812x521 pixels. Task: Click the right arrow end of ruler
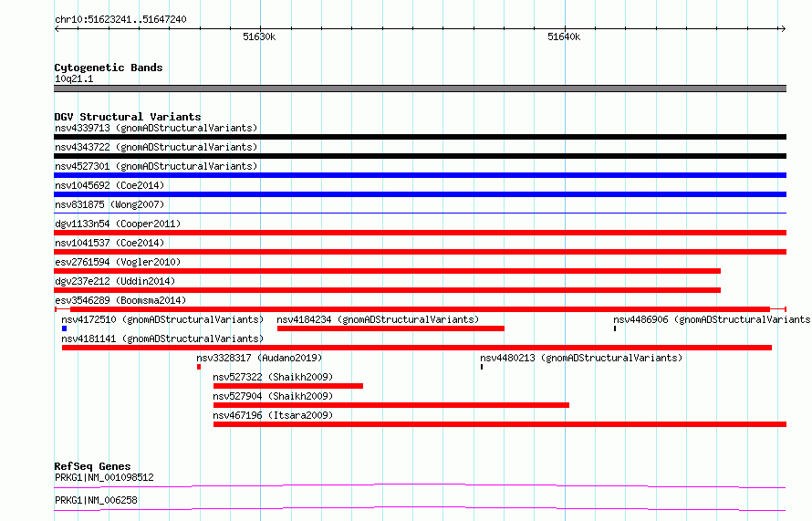point(783,29)
